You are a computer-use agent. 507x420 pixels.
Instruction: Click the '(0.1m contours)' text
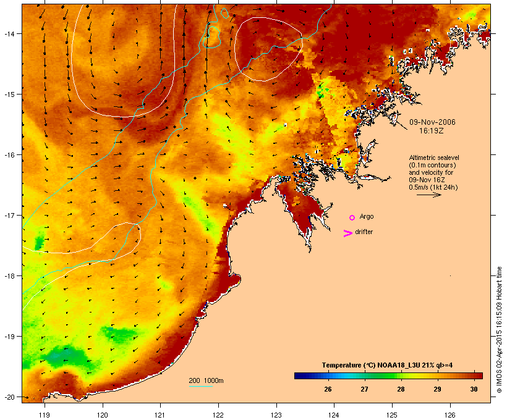(433, 165)
